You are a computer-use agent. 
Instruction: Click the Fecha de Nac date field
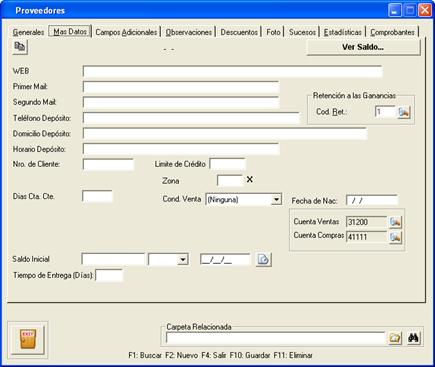pos(372,201)
